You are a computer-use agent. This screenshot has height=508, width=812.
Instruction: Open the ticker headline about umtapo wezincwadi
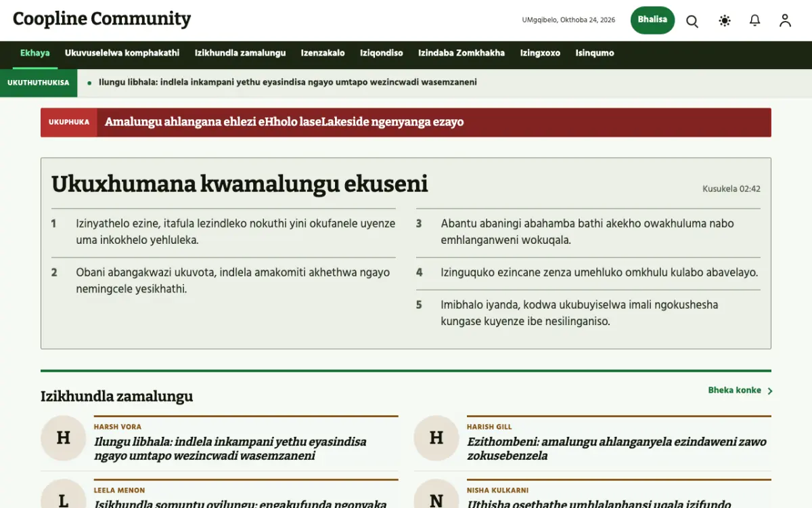288,82
